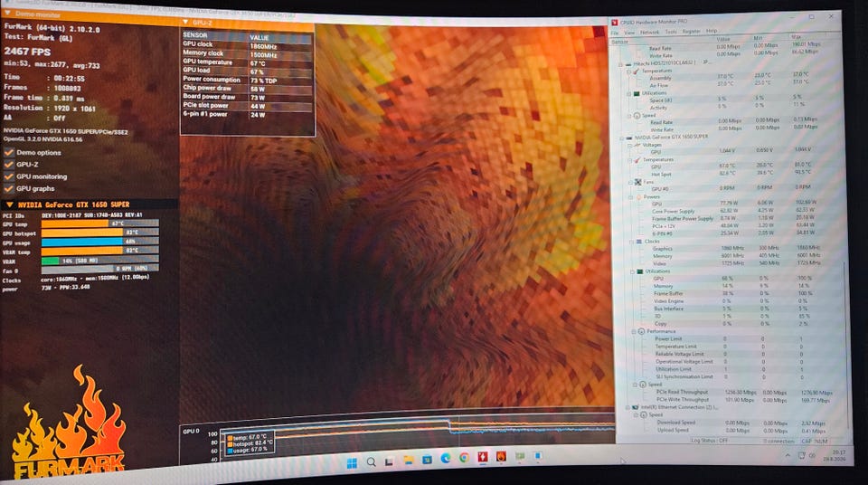
Task: Open the Windows Start menu
Action: (x=352, y=462)
